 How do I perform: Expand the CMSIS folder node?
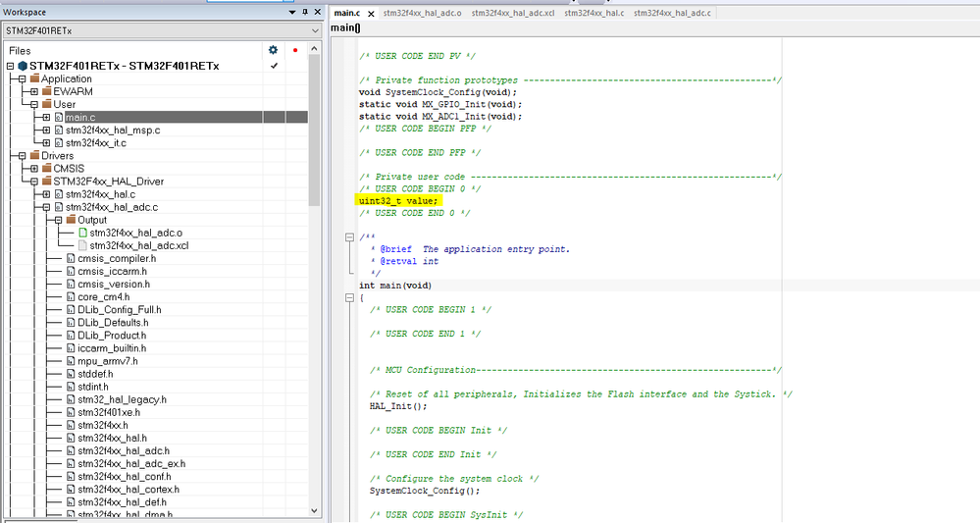click(x=33, y=169)
